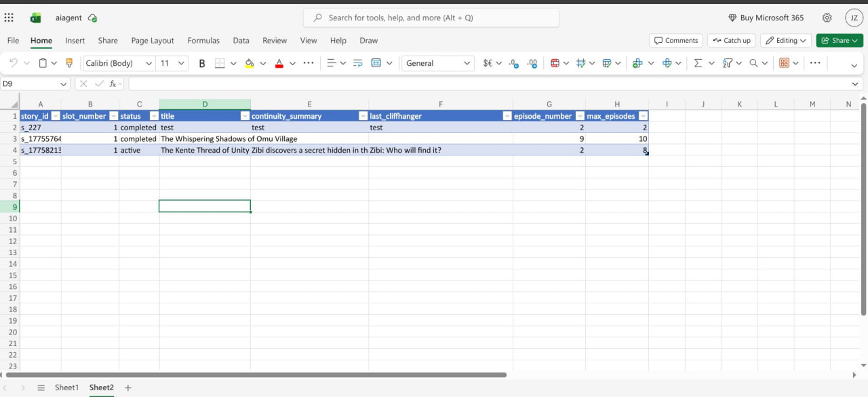Switch to the Data tab
Viewport: 868px width, 397px height.
coord(241,41)
